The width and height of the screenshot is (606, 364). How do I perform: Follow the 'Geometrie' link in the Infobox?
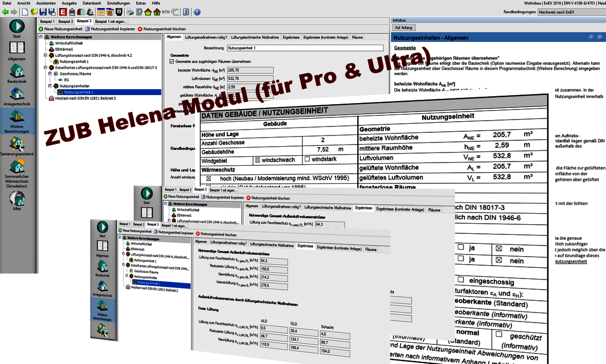[x=405, y=48]
